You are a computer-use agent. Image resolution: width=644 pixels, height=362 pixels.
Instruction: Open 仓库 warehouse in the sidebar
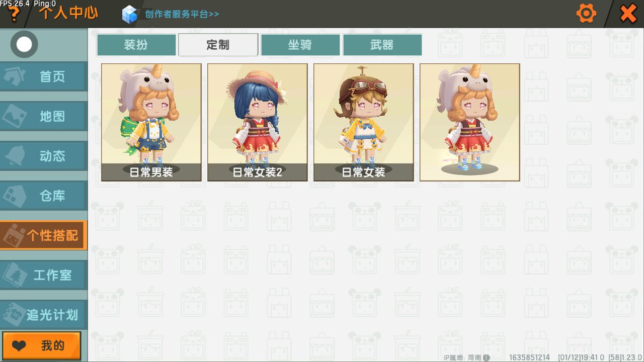(44, 196)
